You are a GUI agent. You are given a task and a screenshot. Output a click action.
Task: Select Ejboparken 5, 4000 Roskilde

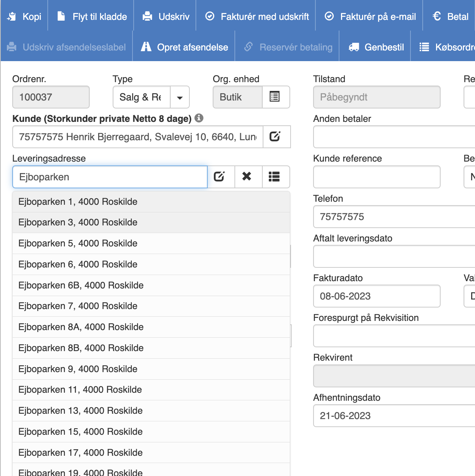(151, 243)
